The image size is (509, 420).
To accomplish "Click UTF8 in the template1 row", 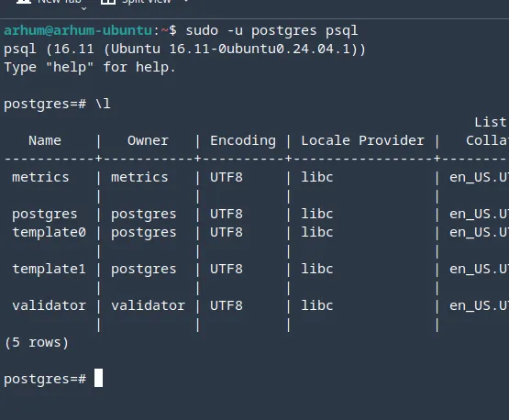I will [227, 270].
